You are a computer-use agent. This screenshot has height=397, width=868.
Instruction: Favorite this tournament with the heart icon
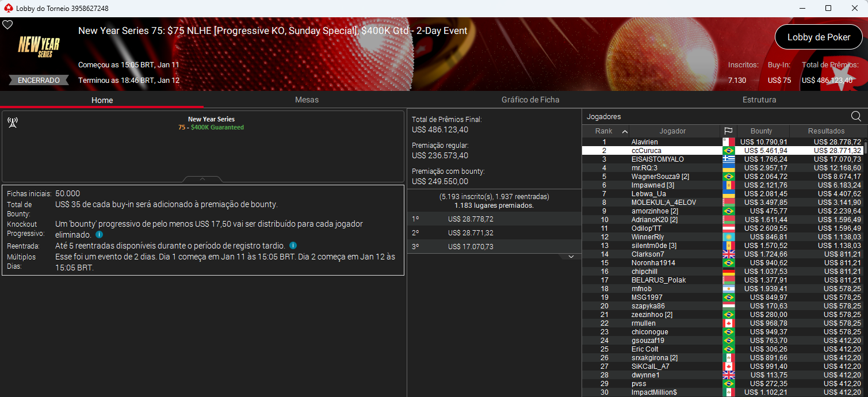tap(7, 25)
